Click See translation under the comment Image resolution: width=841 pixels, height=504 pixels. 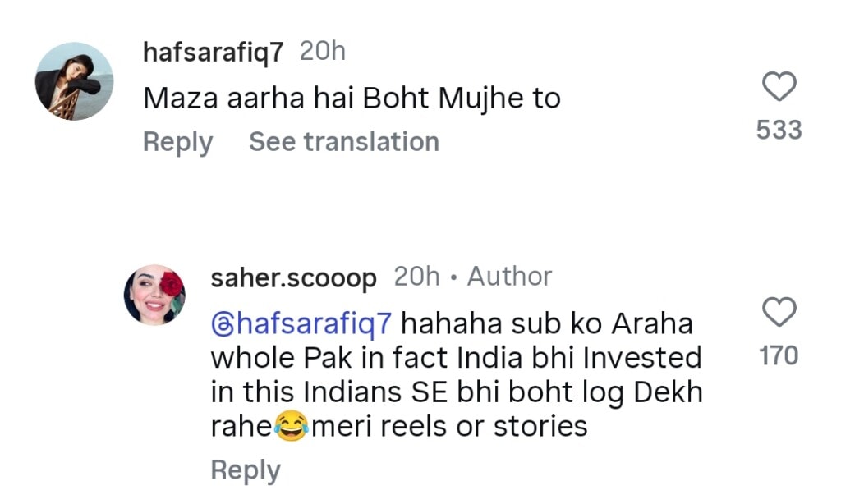coord(343,142)
